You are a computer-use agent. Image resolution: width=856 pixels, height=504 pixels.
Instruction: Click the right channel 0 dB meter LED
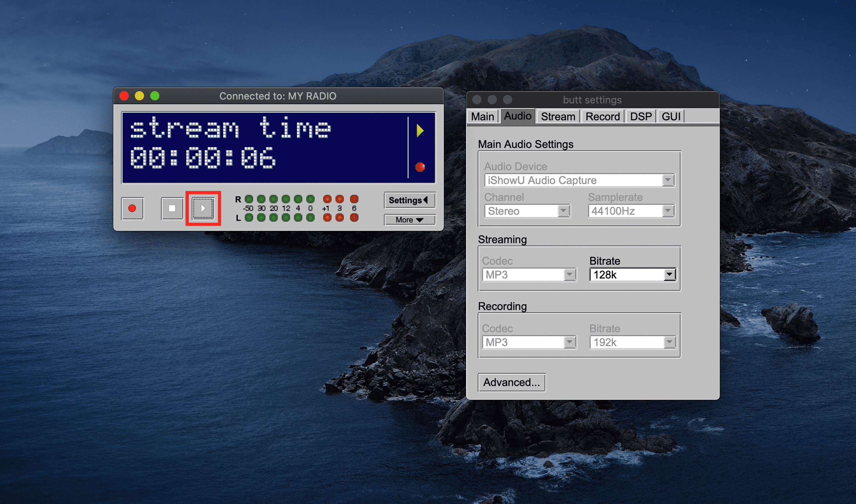click(311, 199)
